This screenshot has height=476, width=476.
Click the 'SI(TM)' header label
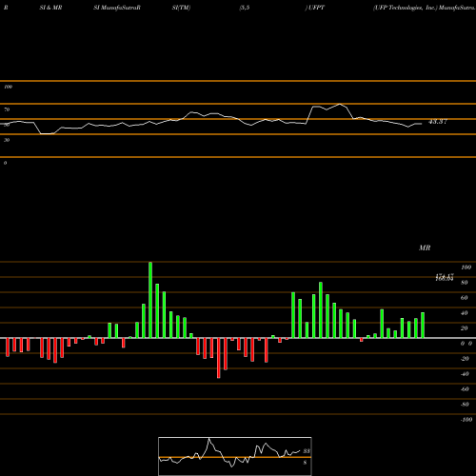click(181, 8)
